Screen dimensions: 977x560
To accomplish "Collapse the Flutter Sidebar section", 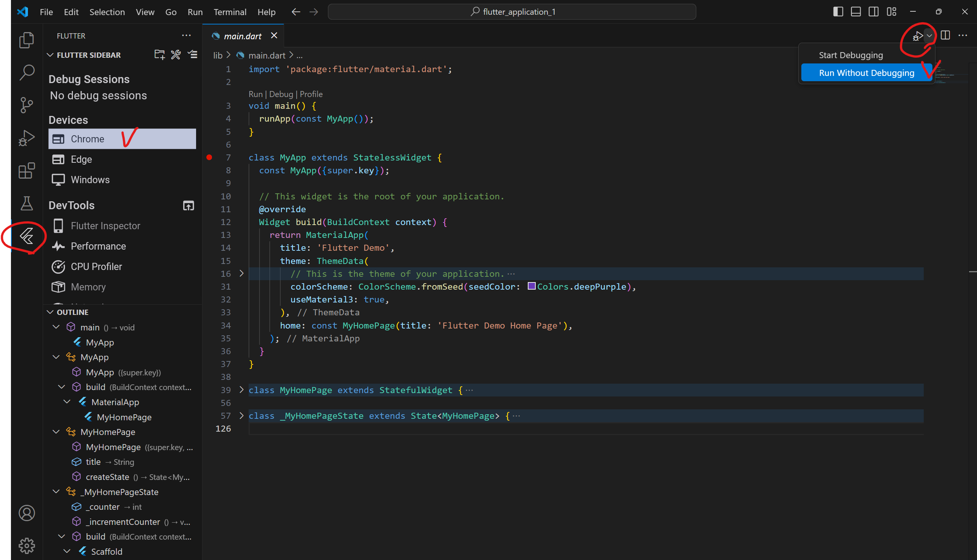I will pos(50,55).
